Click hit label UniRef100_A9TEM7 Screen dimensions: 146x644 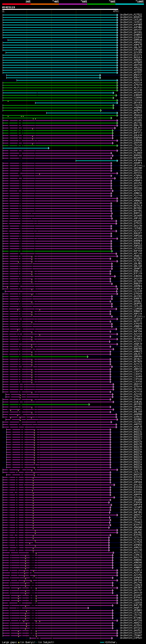131,72
